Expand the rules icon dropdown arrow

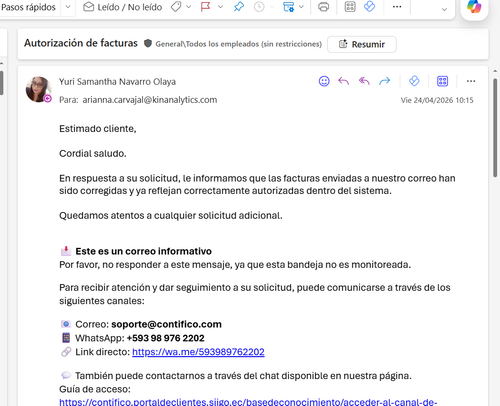coord(301,7)
